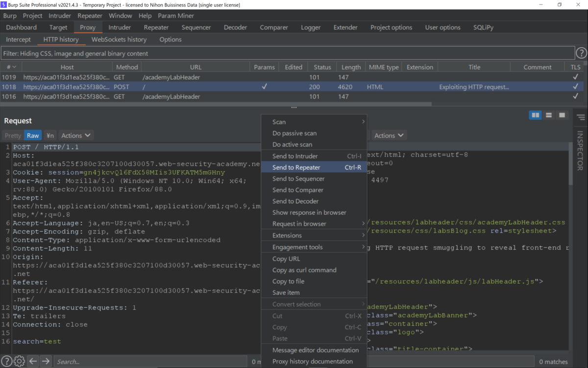Image resolution: width=588 pixels, height=368 pixels.
Task: Switch to the Logger tab
Action: 311,27
